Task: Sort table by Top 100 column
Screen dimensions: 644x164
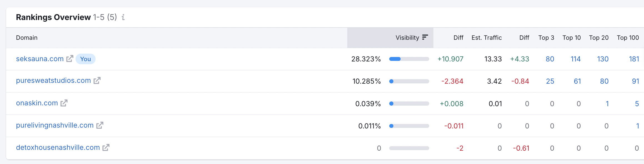Action: (x=628, y=38)
